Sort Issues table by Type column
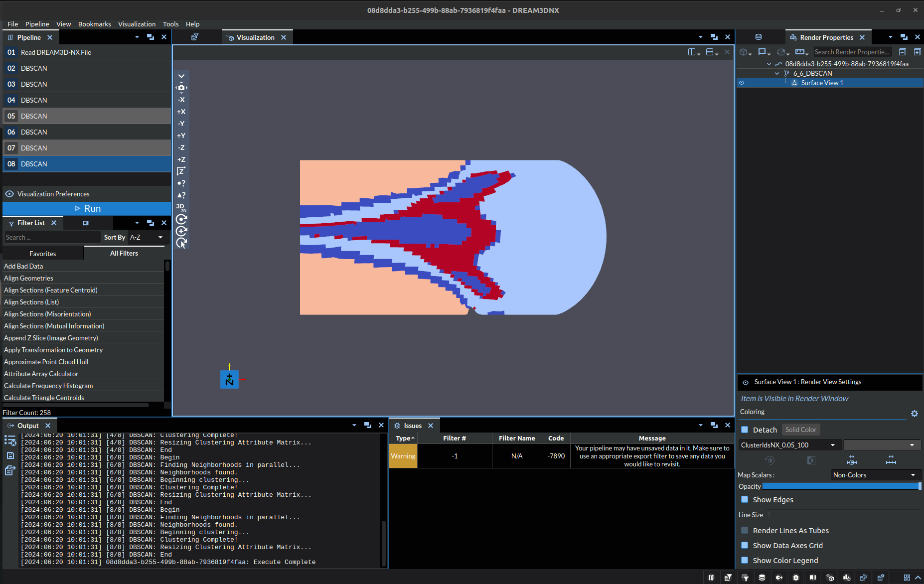This screenshot has height=584, width=924. click(403, 438)
